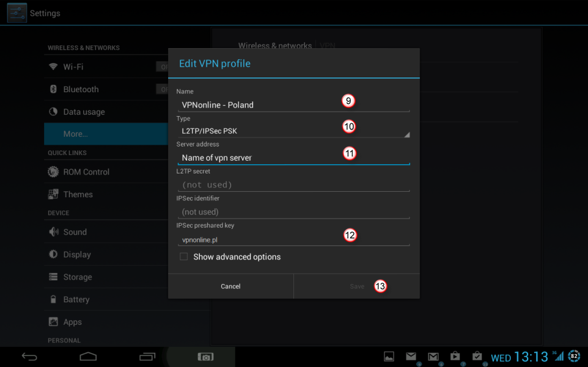Edit the IPSec preshared key field

click(x=293, y=239)
